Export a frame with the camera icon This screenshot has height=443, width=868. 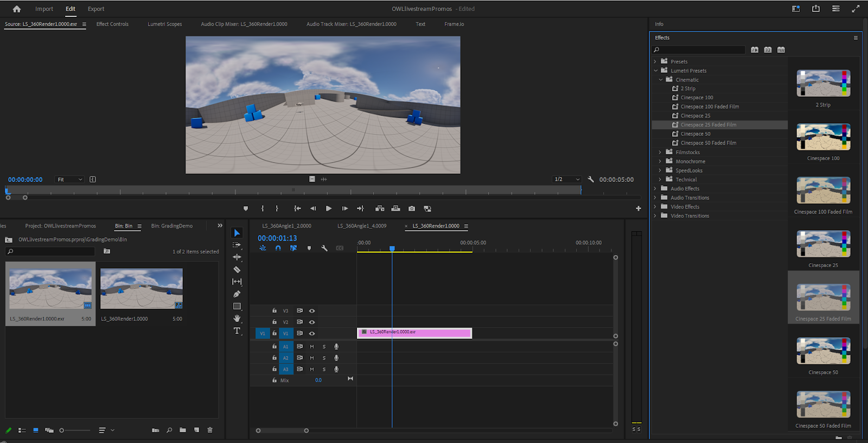click(412, 208)
